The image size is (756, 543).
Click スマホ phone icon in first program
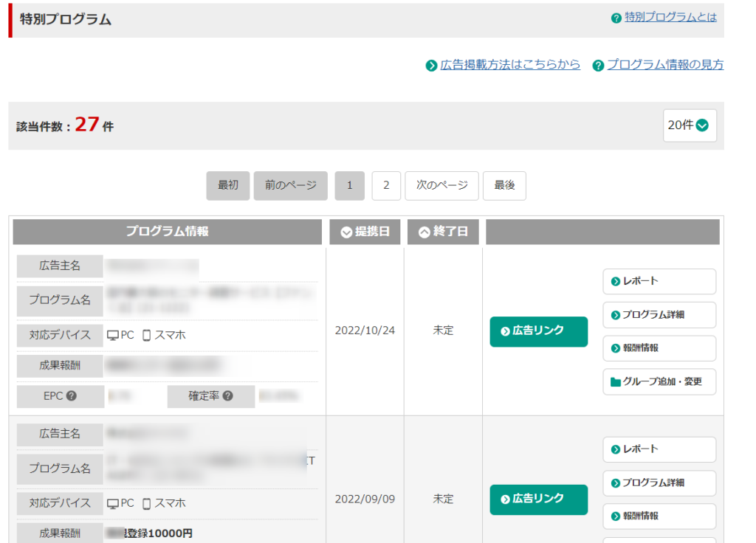[x=147, y=336]
